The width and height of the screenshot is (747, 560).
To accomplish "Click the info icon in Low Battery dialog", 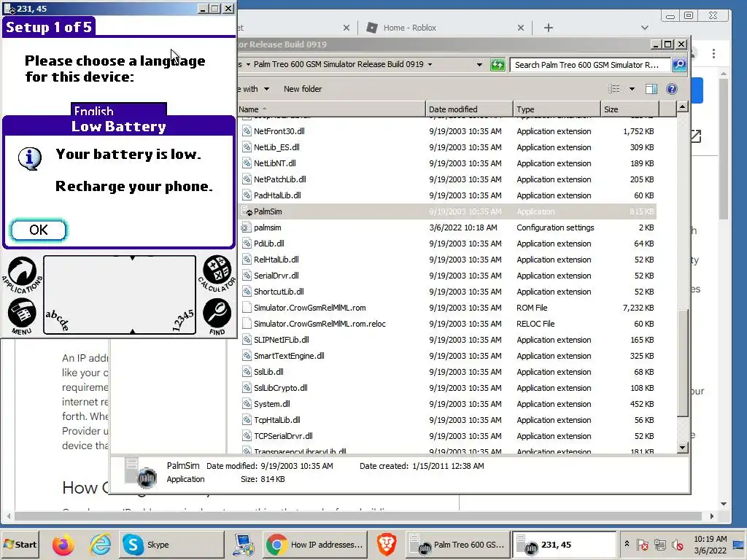I will [x=29, y=158].
